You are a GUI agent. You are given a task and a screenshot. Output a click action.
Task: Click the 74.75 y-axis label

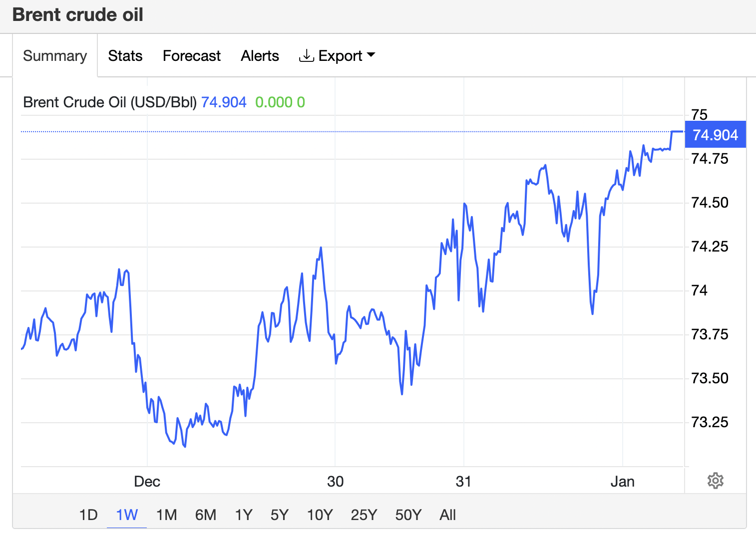[x=710, y=159]
